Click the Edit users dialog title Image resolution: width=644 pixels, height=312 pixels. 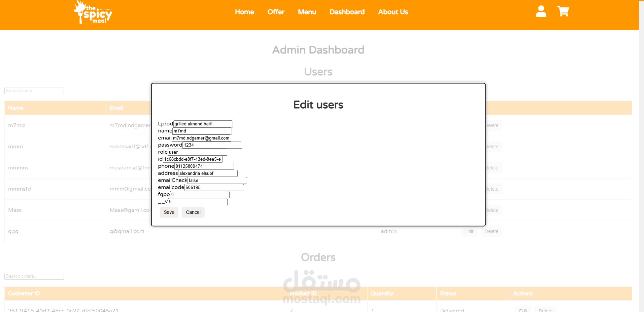click(318, 105)
